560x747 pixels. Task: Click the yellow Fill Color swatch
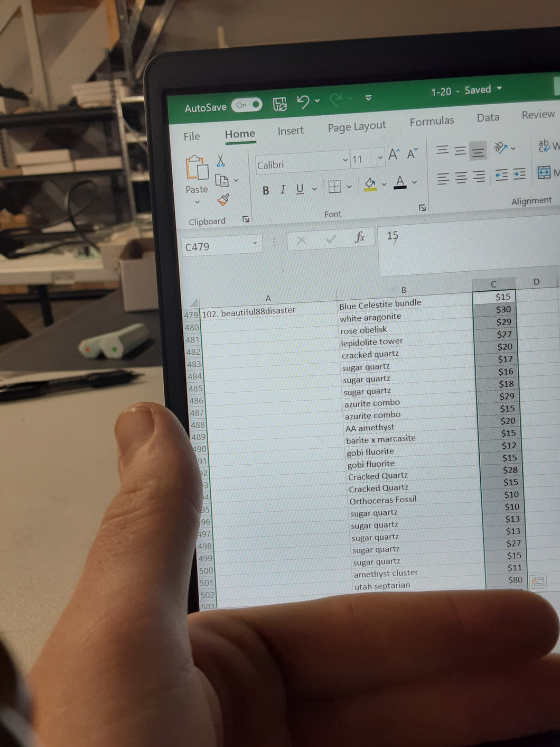370,185
